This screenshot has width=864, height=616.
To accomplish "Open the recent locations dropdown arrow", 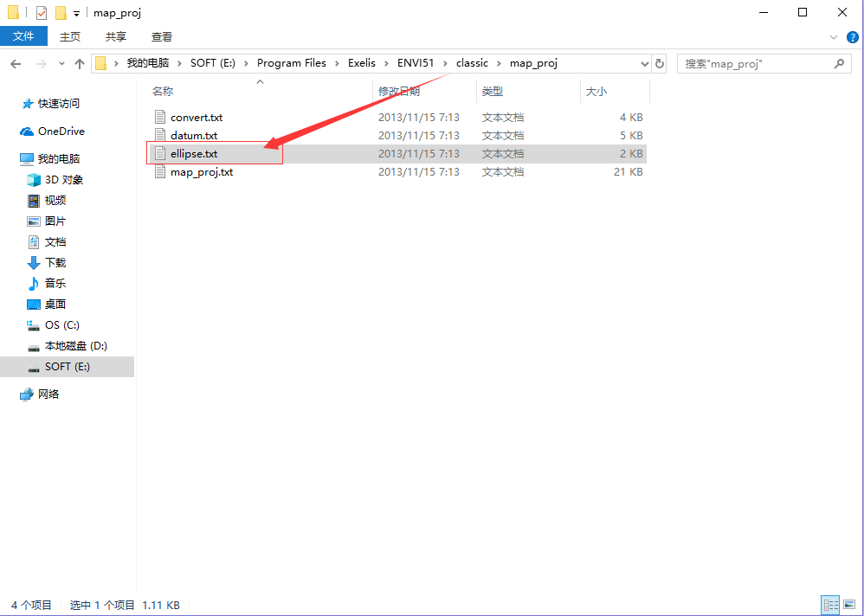I will tap(61, 64).
